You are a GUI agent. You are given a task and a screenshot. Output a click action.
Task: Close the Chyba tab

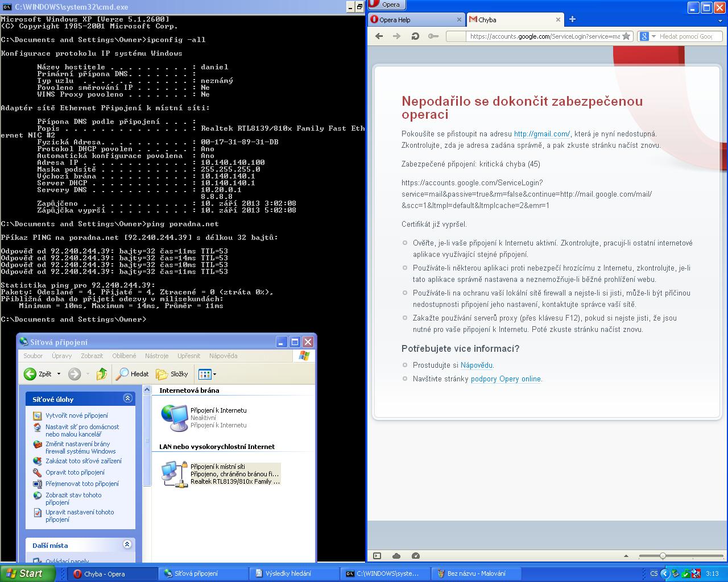tap(559, 19)
